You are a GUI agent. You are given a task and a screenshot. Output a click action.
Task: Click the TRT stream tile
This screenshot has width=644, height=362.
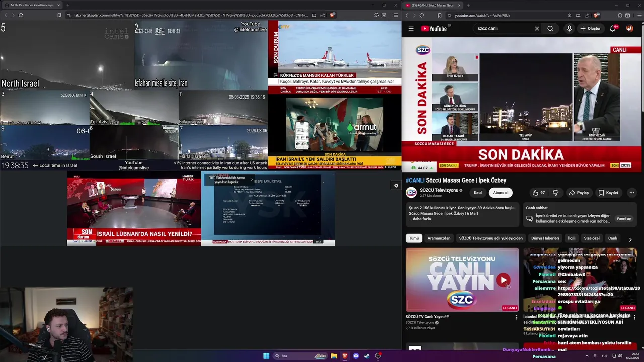pos(268,209)
